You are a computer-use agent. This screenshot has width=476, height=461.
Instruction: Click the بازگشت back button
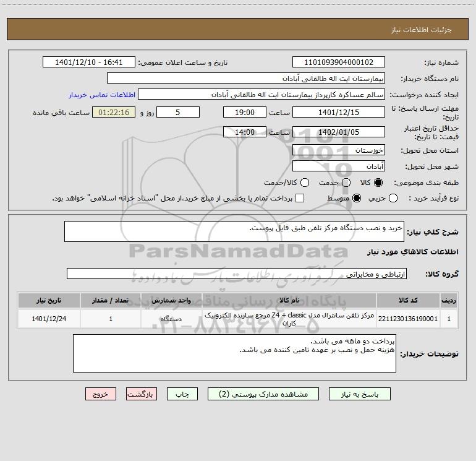tap(142, 394)
